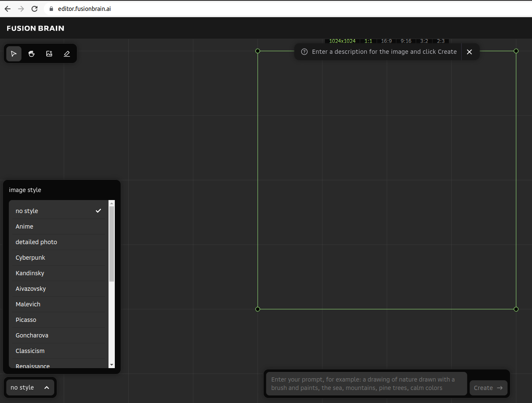532x403 pixels.
Task: Select the 2:3 aspect ratio
Action: tap(441, 41)
